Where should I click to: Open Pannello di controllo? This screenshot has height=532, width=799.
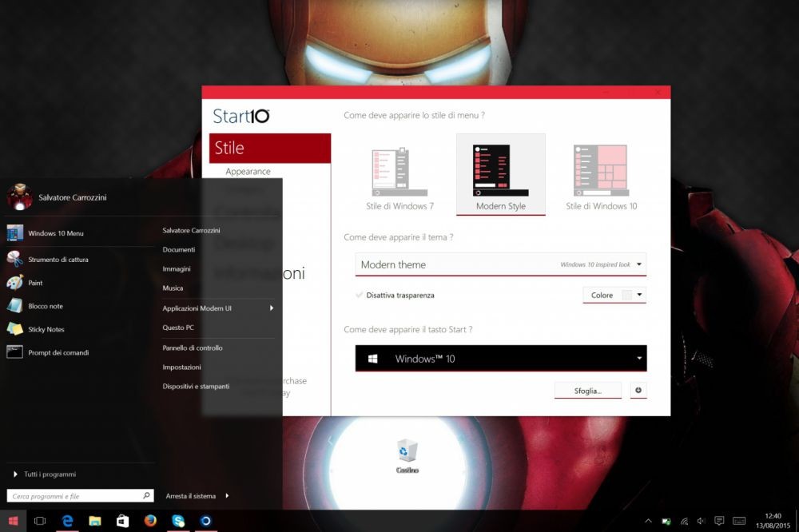pyautogui.click(x=192, y=348)
